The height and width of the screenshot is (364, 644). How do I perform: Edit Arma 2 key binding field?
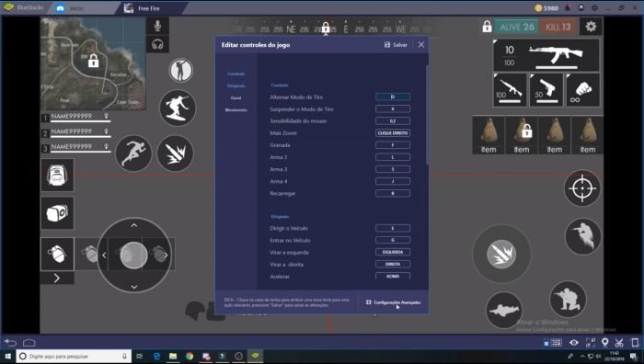[393, 157]
